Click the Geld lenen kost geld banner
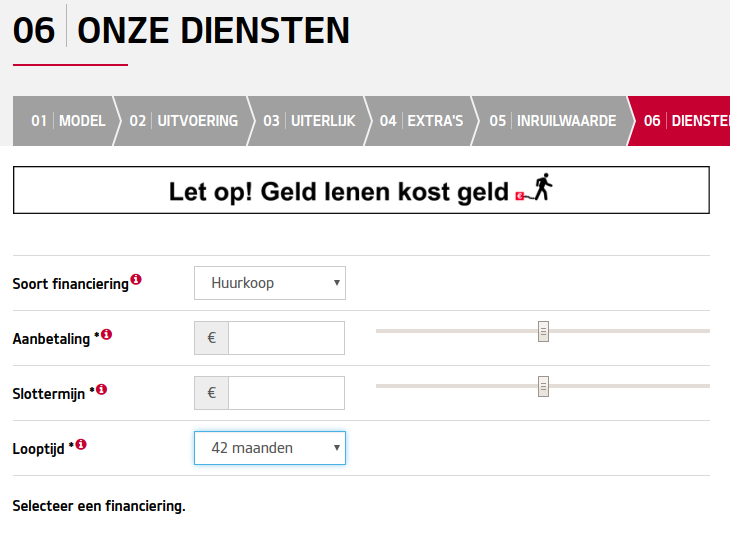The height and width of the screenshot is (535, 730). [x=361, y=190]
